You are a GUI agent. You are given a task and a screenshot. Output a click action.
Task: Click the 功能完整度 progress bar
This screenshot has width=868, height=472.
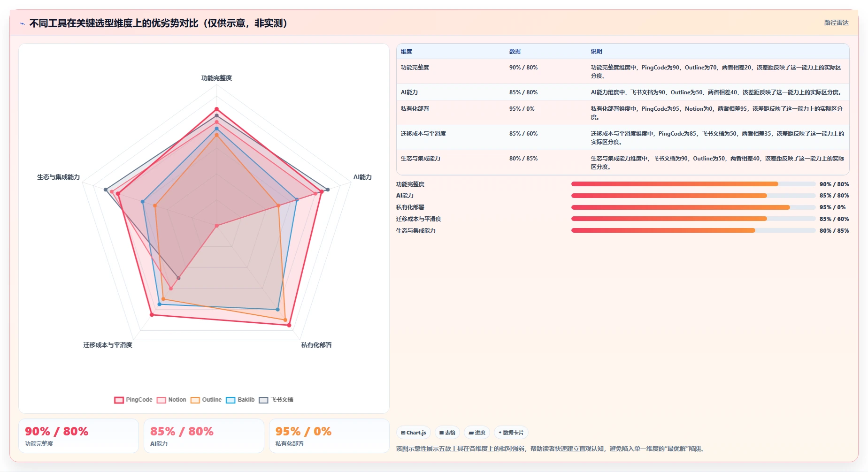pos(693,184)
